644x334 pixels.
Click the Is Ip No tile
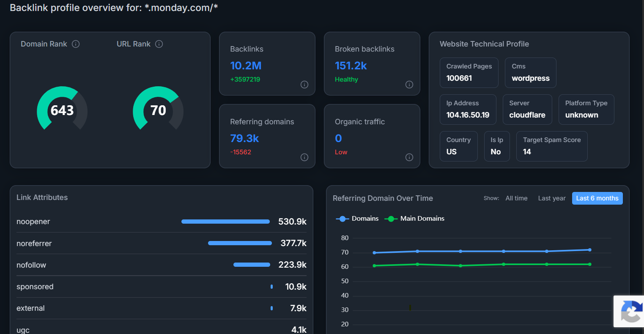(497, 146)
